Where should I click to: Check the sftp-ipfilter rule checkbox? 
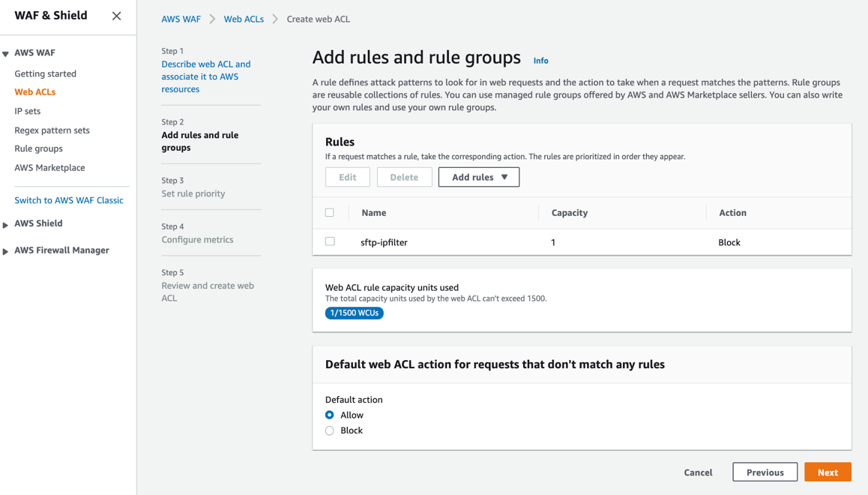pos(331,242)
